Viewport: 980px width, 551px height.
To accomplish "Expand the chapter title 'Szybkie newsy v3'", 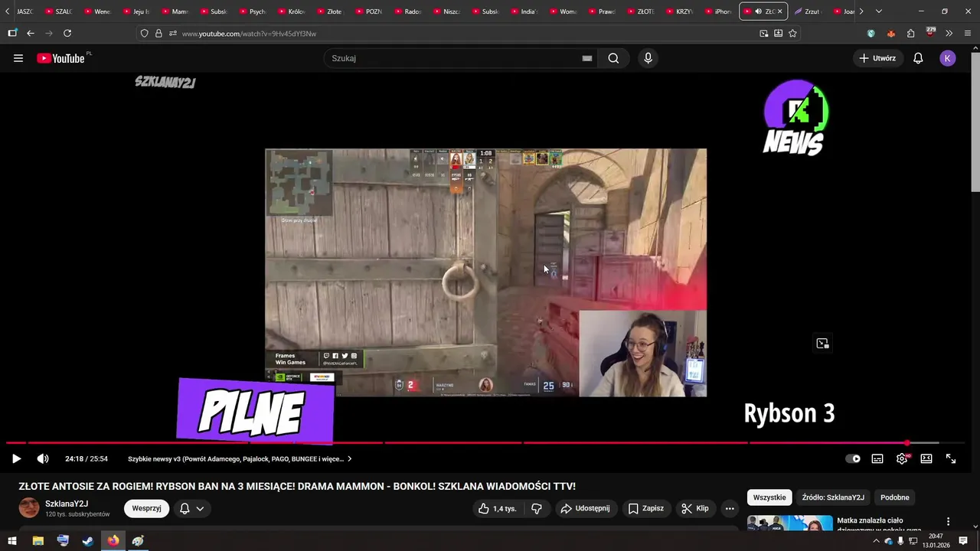I will click(x=240, y=459).
